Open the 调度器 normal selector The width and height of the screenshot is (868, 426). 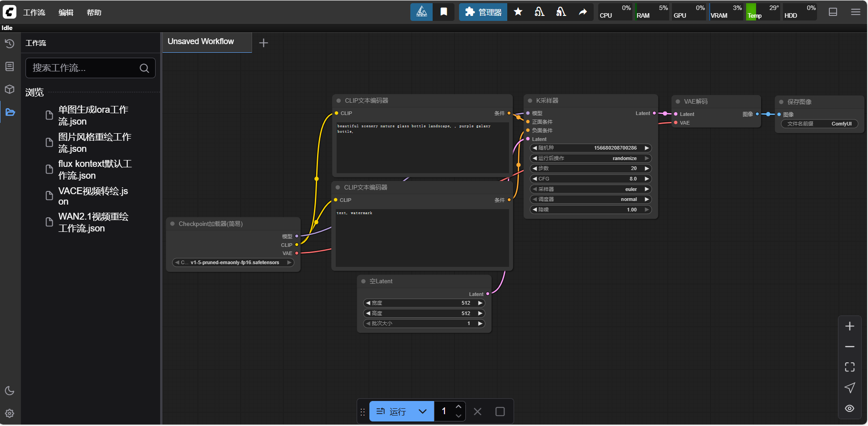[590, 200]
